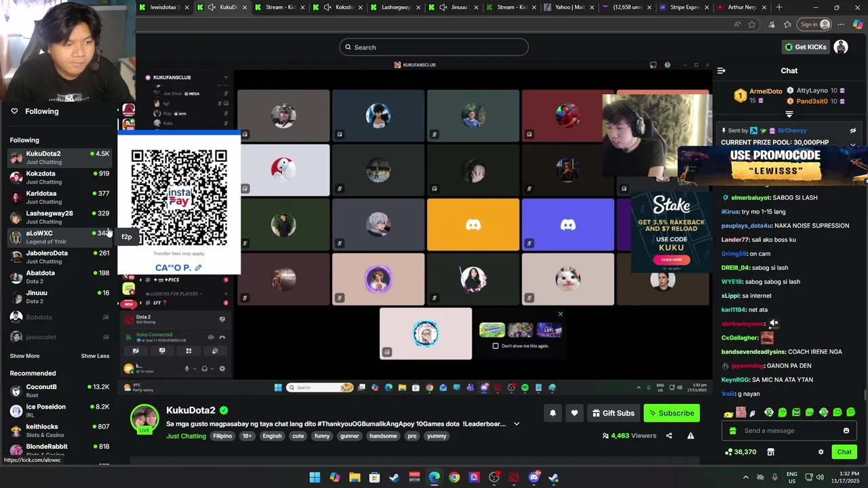868x488 pixels.
Task: Select the funny tag
Action: pos(322,436)
